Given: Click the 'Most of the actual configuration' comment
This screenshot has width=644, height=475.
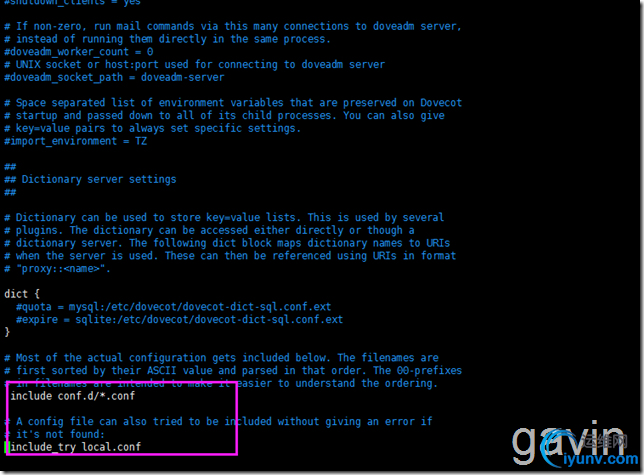Looking at the screenshot, I should [221, 358].
